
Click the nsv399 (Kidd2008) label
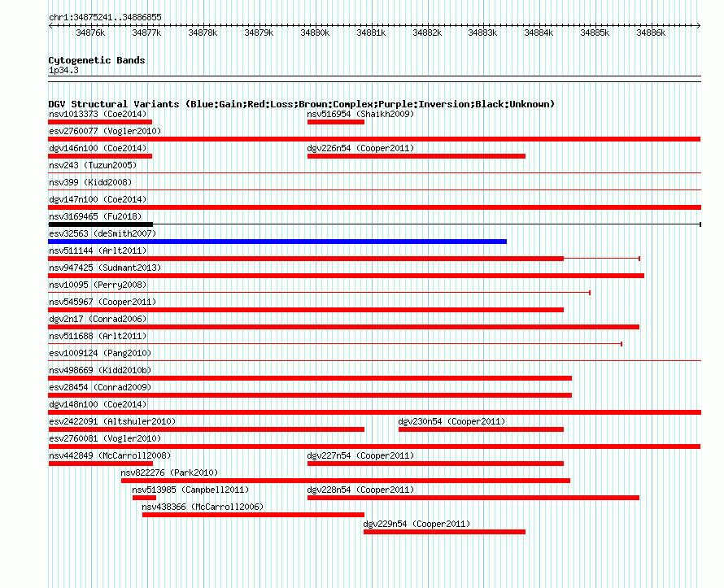[90, 182]
